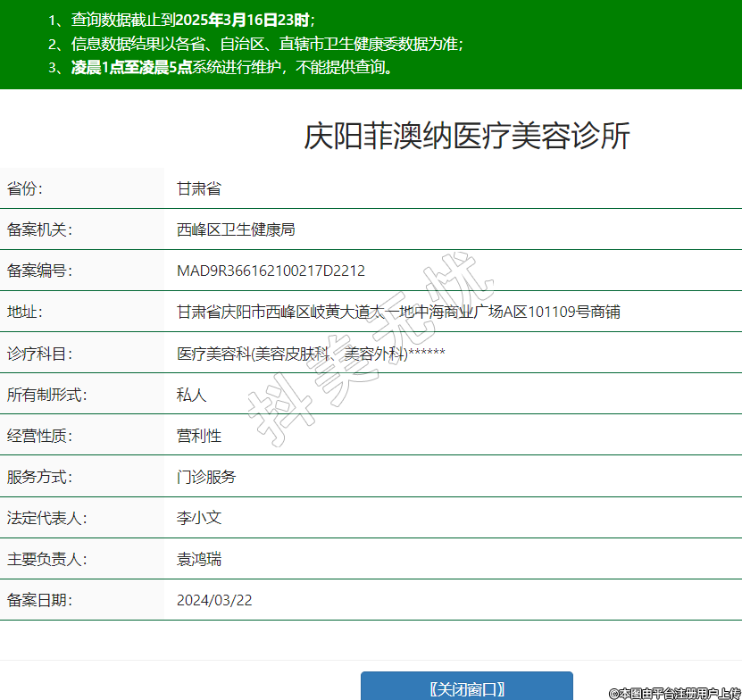
Task: Click the 法定代表人 row label
Action: point(46,518)
